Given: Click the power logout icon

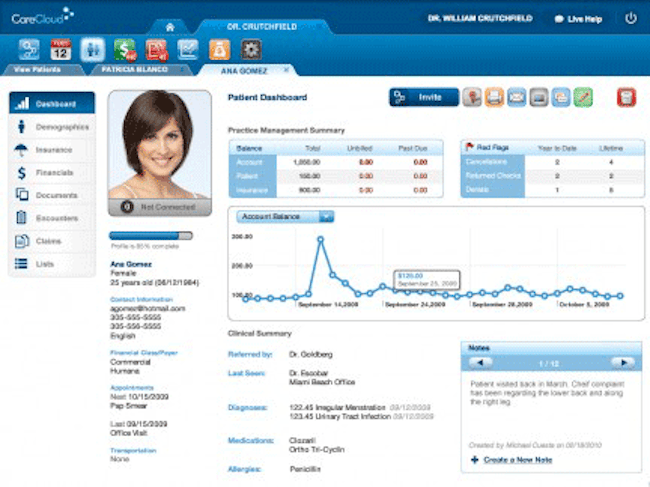Looking at the screenshot, I should (631, 18).
